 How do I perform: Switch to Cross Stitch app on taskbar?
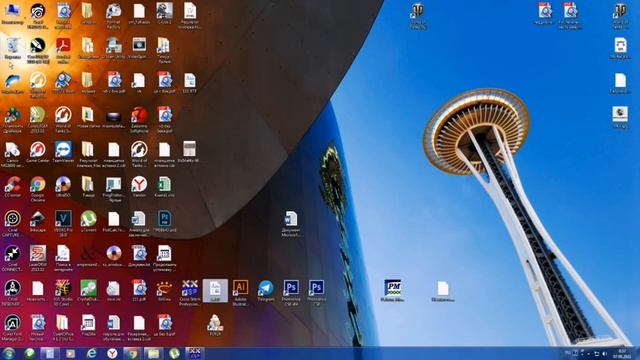pyautogui.click(x=194, y=353)
